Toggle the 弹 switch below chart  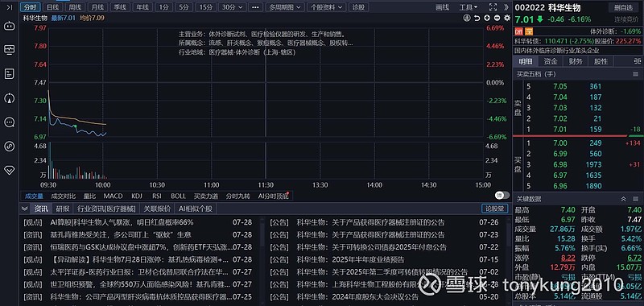tap(502, 196)
